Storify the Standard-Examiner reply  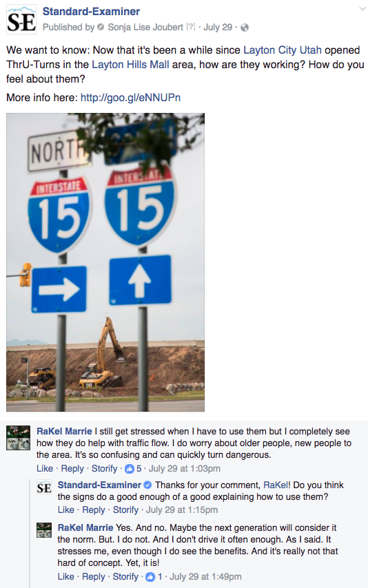pos(126,510)
